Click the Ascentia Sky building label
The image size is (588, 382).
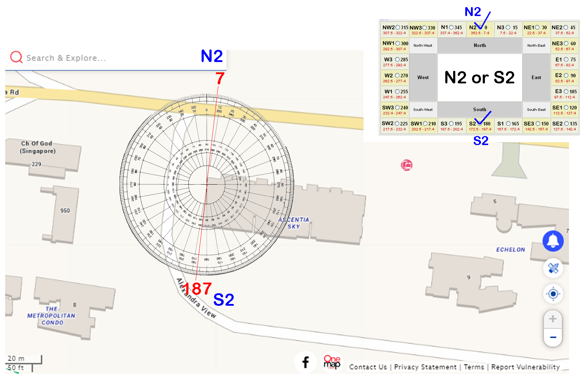tap(294, 223)
